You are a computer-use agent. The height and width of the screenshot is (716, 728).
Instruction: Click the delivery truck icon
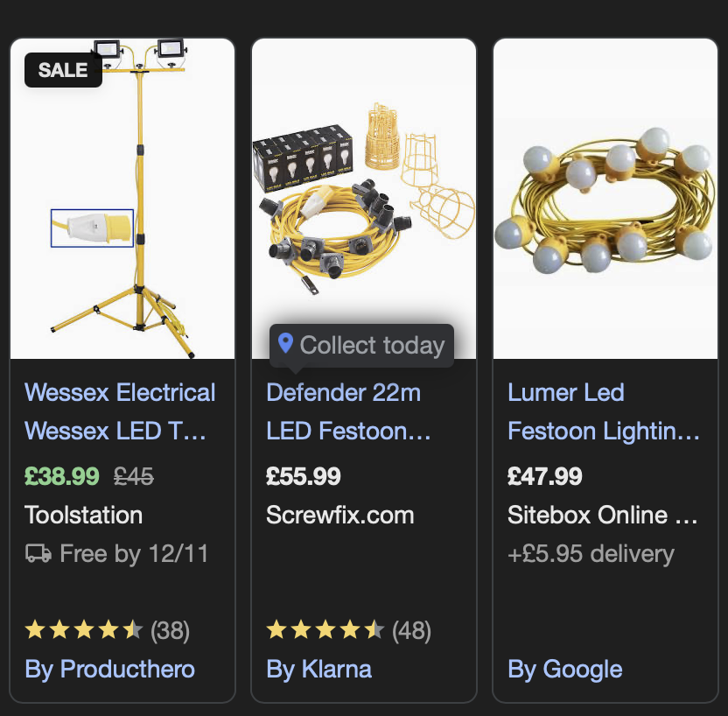pos(38,553)
